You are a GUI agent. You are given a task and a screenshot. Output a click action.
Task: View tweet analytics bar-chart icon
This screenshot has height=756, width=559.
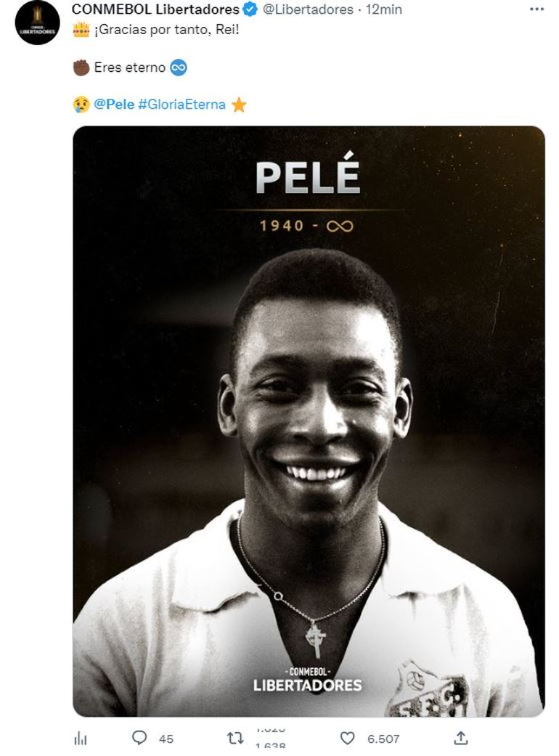click(81, 739)
